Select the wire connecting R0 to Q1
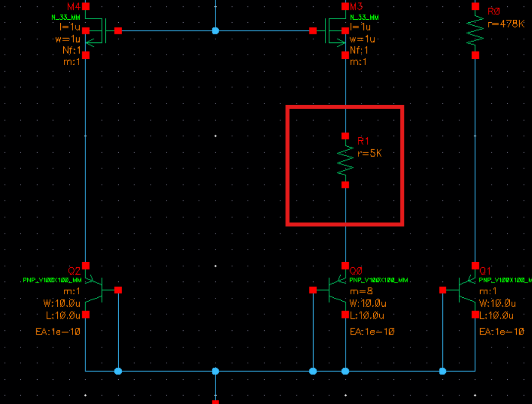Screen dimensions: 532x404 [x=475, y=160]
